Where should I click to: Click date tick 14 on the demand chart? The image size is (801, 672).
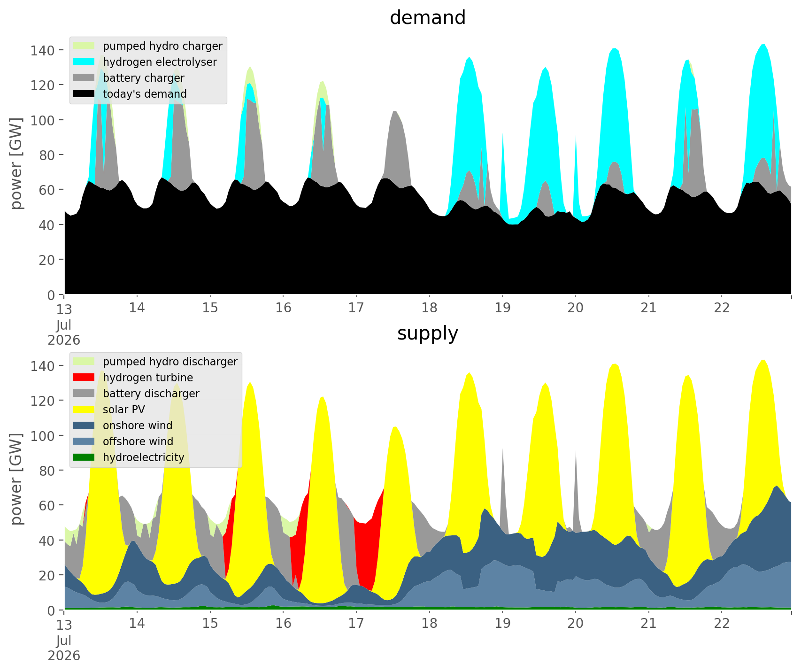click(x=137, y=308)
